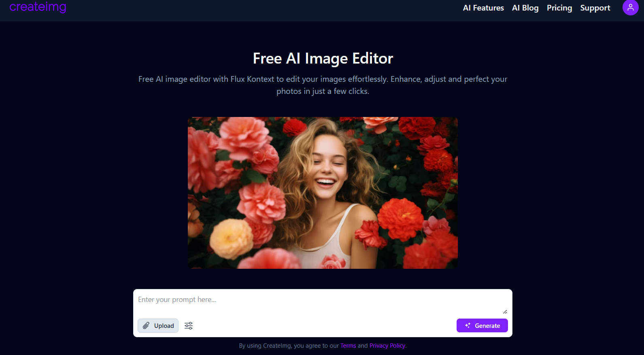Viewport: 644px width, 355px height.
Task: Click the 'By using CreateImg' footer text
Action: point(288,346)
